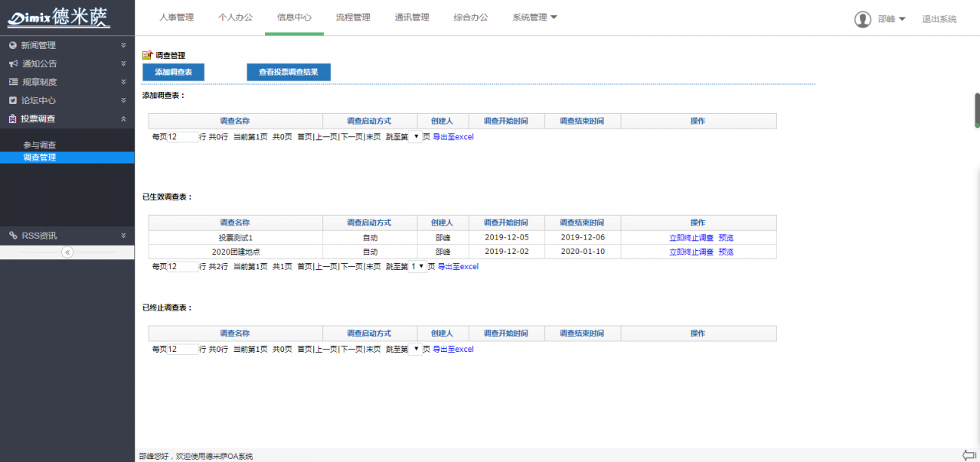Click 调查结束时间 header in 已终止调查表 table
980x462 pixels.
point(582,333)
